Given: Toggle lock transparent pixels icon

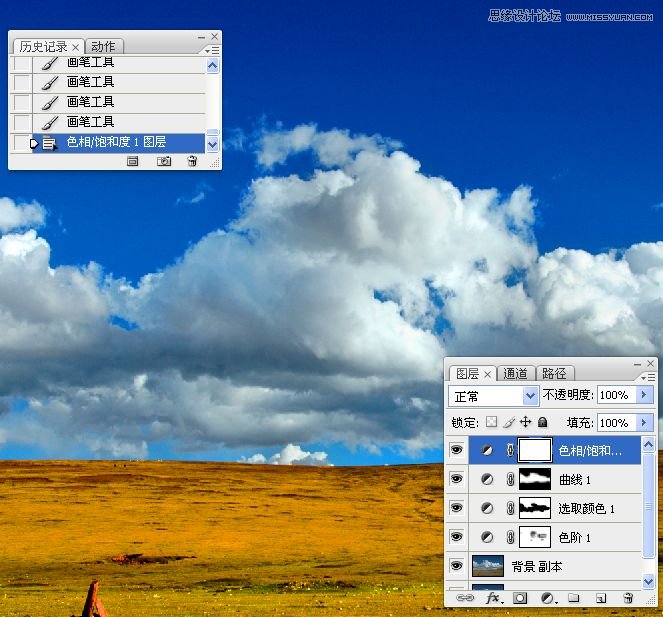Looking at the screenshot, I should point(491,422).
